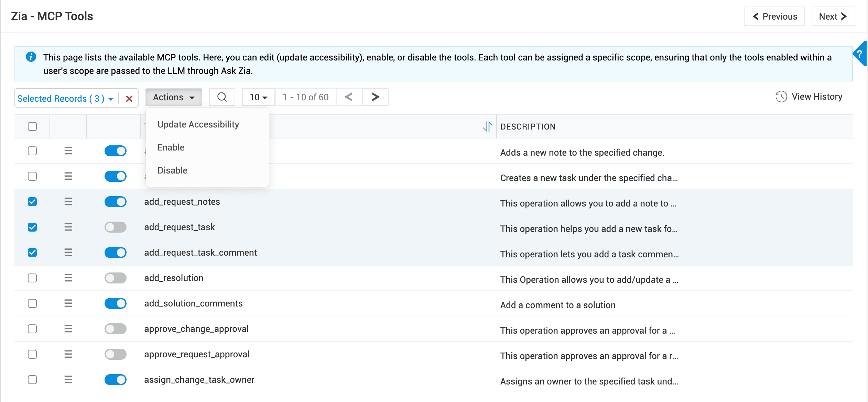The image size is (868, 402).
Task: Enable the approve_request_approval toggle
Action: 116,354
